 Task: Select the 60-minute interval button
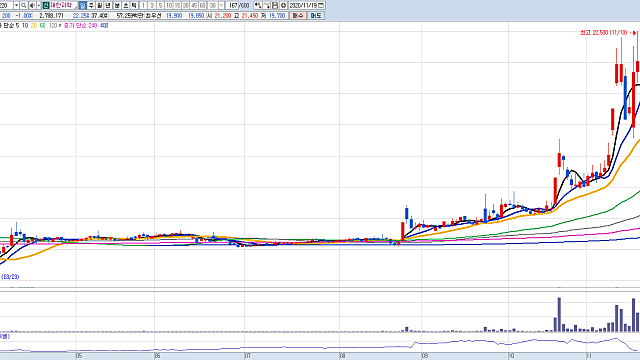(202, 5)
